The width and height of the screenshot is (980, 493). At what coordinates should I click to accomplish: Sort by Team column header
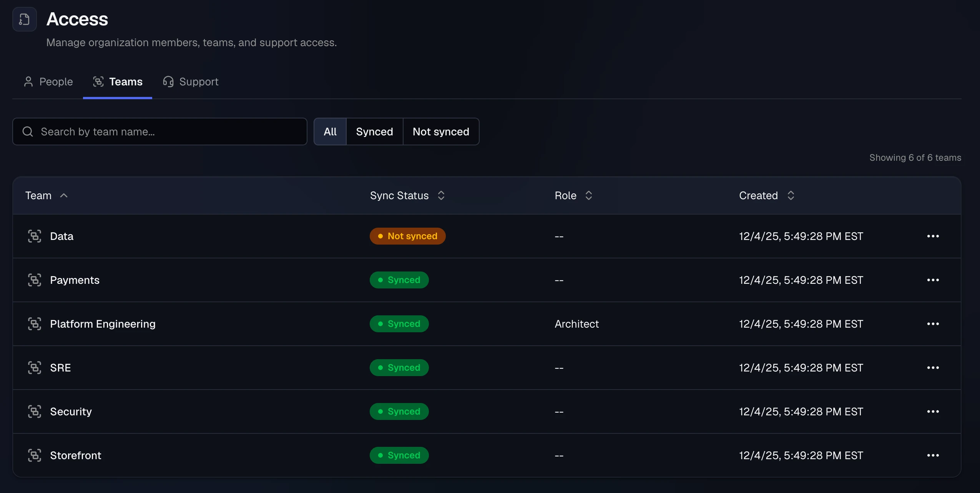click(47, 195)
